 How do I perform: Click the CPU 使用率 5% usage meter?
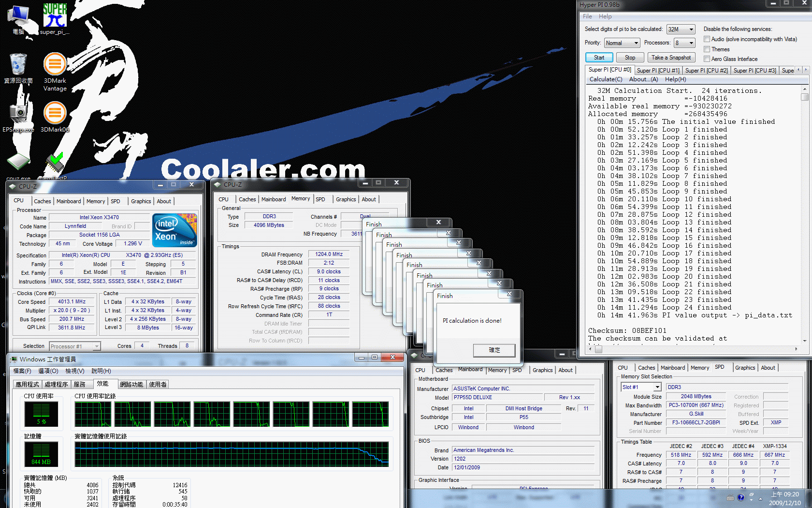41,414
